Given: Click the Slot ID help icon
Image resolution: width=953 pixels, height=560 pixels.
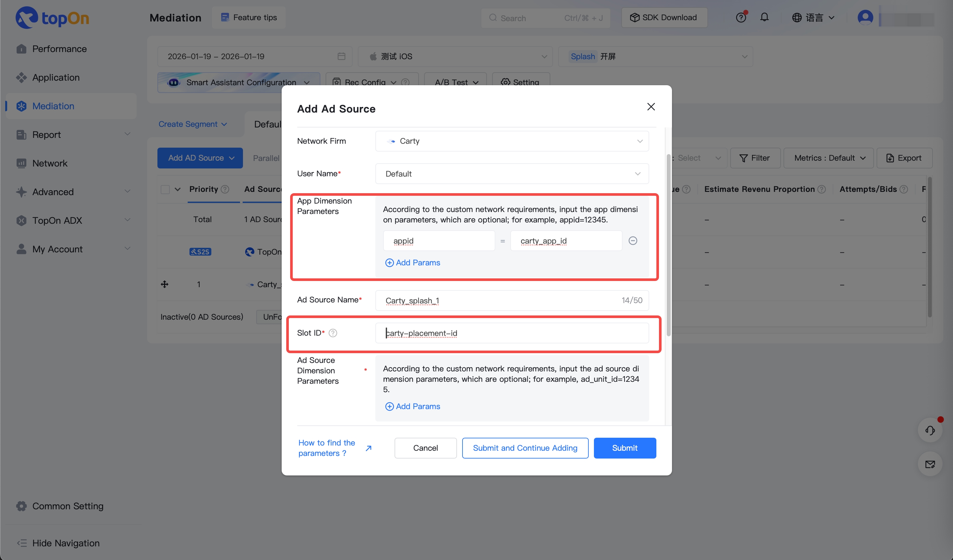Looking at the screenshot, I should coord(333,333).
